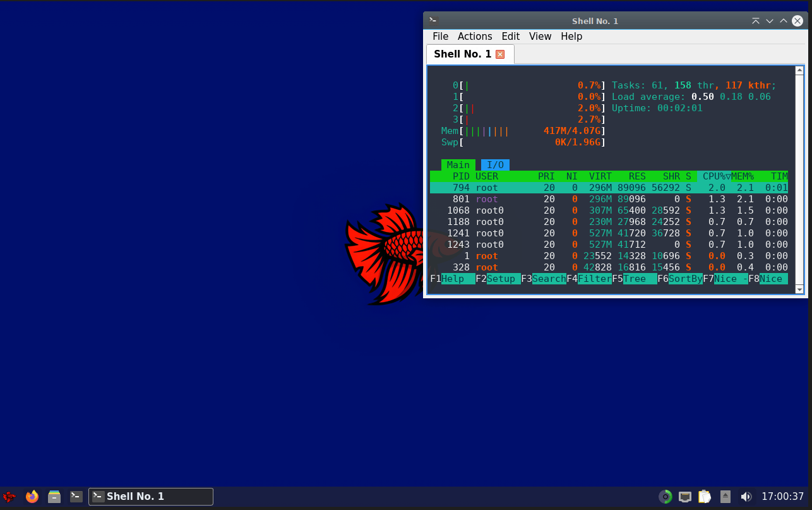Click the clipboard manager tray icon
This screenshot has width=812, height=510.
(704, 497)
